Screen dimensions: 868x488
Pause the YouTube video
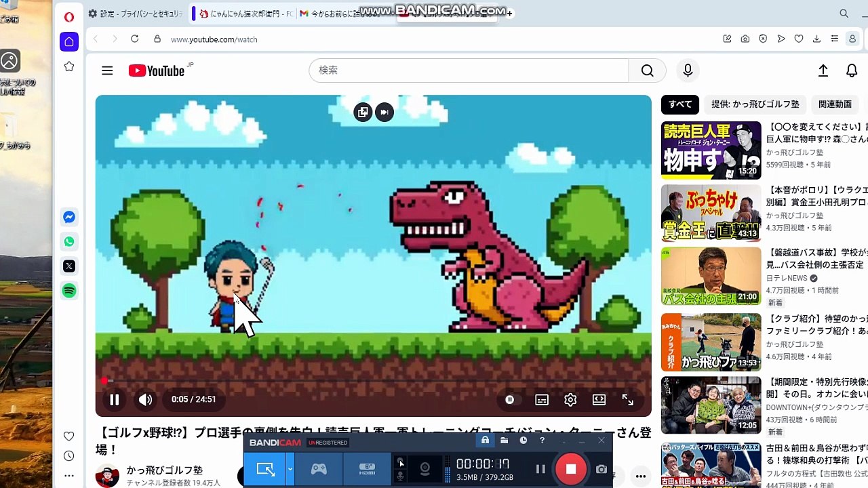click(x=114, y=400)
